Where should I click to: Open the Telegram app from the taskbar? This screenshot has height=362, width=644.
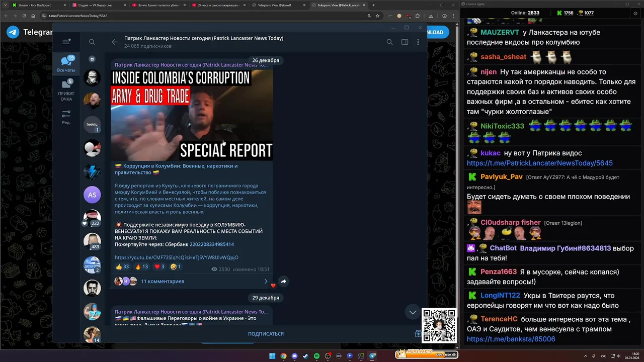[372, 356]
